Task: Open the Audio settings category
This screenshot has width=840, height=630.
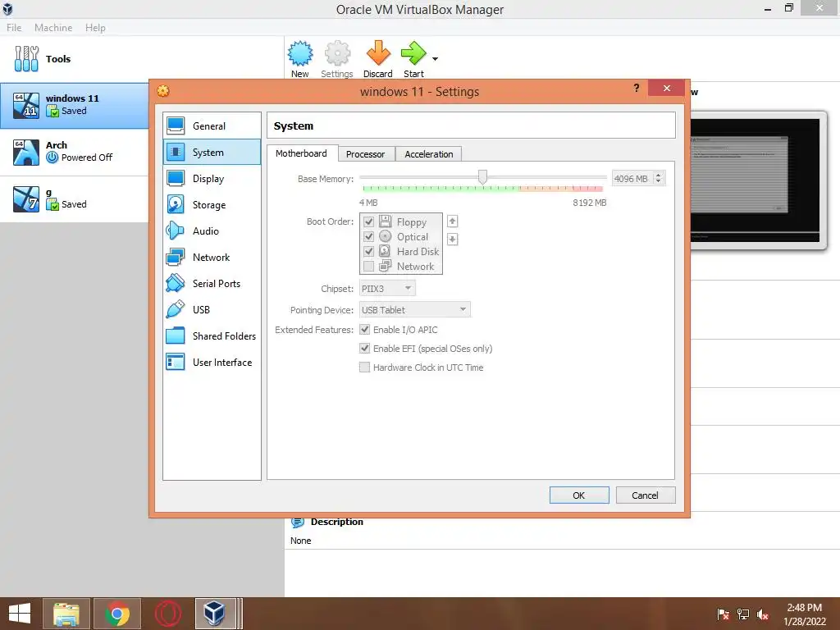Action: (212, 231)
